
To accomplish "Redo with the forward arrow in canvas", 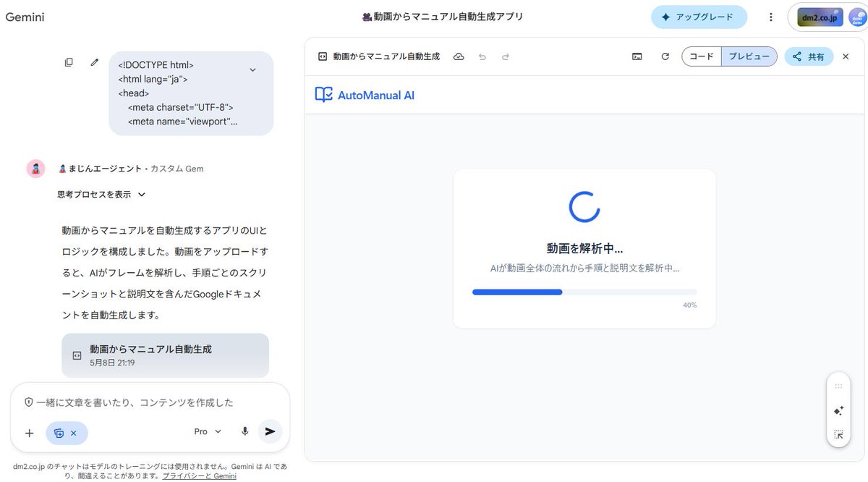I will 506,56.
